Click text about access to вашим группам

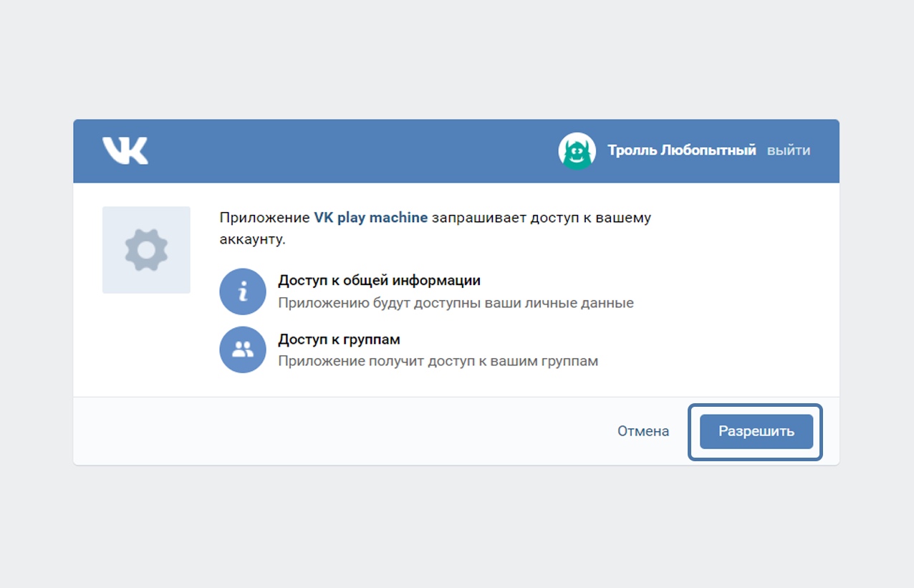[x=438, y=361]
